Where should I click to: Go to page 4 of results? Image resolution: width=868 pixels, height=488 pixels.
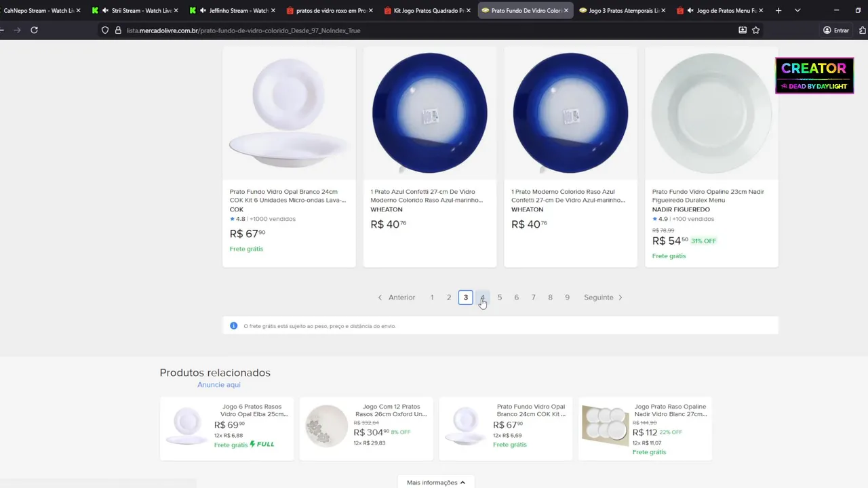(x=483, y=298)
